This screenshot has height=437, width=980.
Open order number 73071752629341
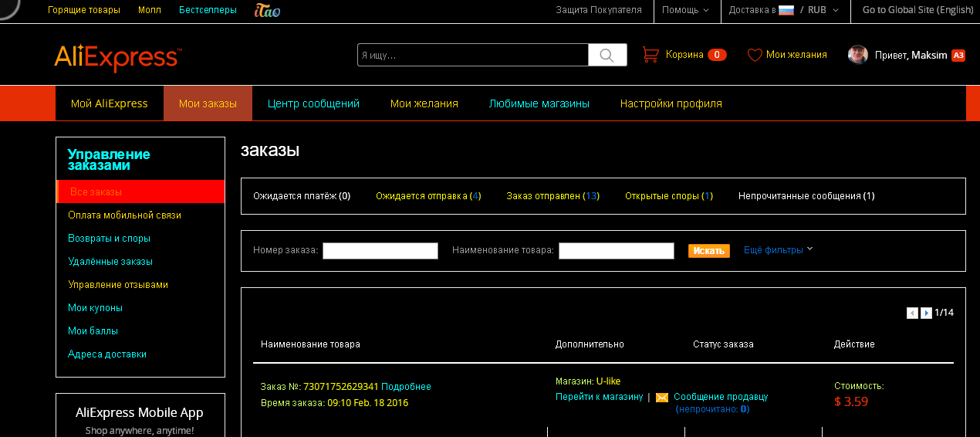(x=341, y=387)
